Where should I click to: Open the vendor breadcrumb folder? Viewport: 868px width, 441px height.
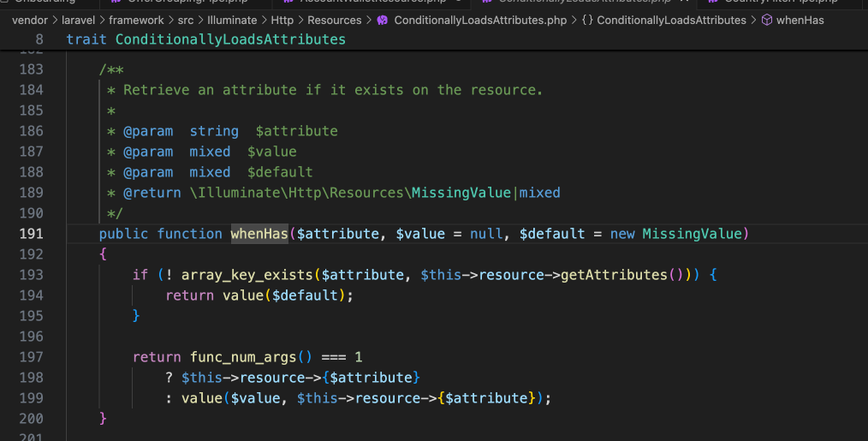pos(30,21)
